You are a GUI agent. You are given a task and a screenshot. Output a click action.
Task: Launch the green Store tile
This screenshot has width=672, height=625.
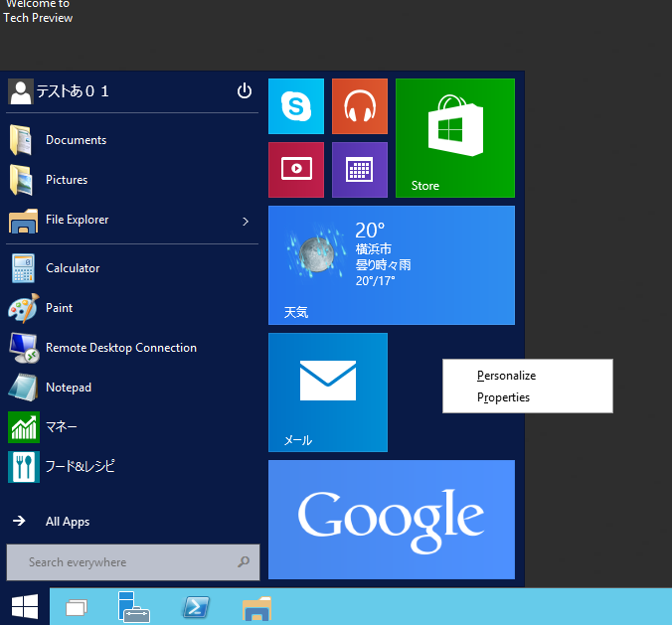455,138
